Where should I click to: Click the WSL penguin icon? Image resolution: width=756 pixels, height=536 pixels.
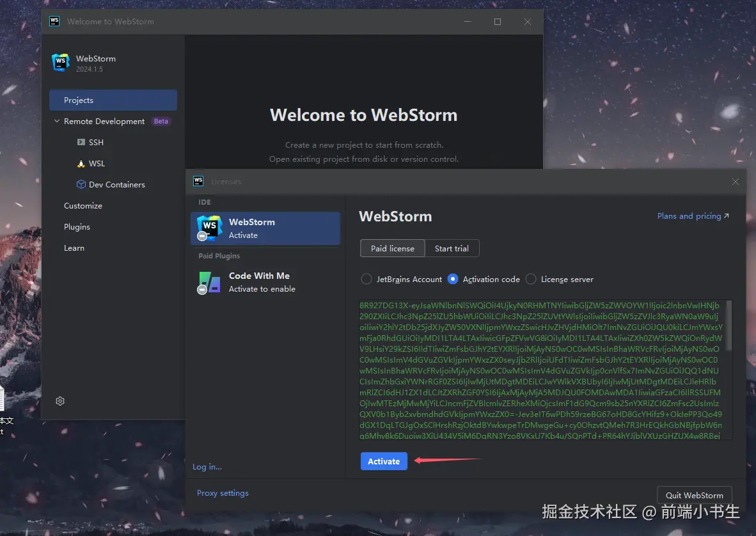click(x=81, y=163)
